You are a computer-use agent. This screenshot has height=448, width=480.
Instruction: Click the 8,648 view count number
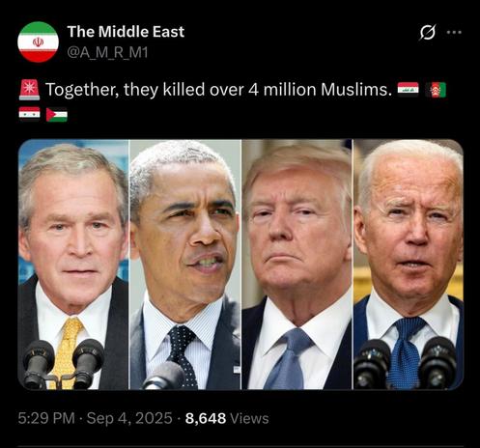click(206, 418)
